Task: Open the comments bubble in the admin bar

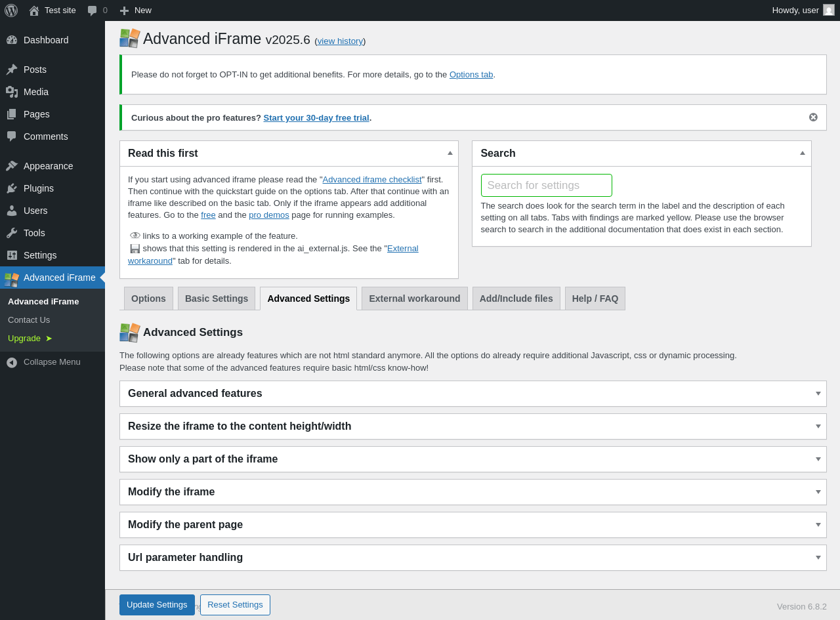Action: [x=93, y=10]
